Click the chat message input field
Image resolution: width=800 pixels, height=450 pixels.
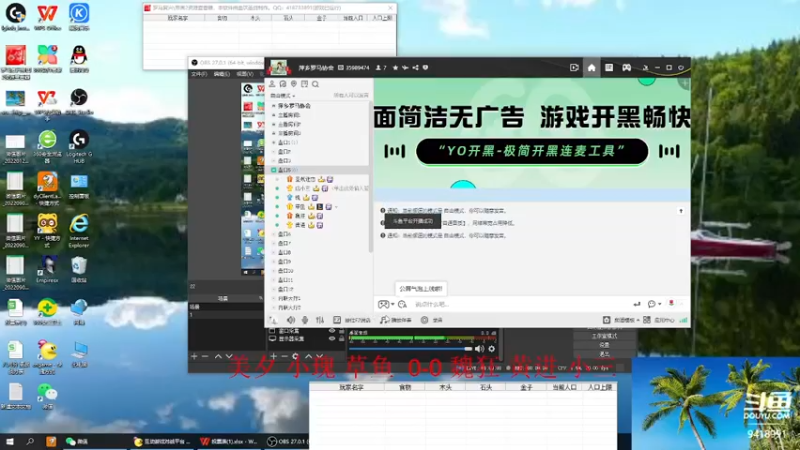pyautogui.click(x=520, y=304)
